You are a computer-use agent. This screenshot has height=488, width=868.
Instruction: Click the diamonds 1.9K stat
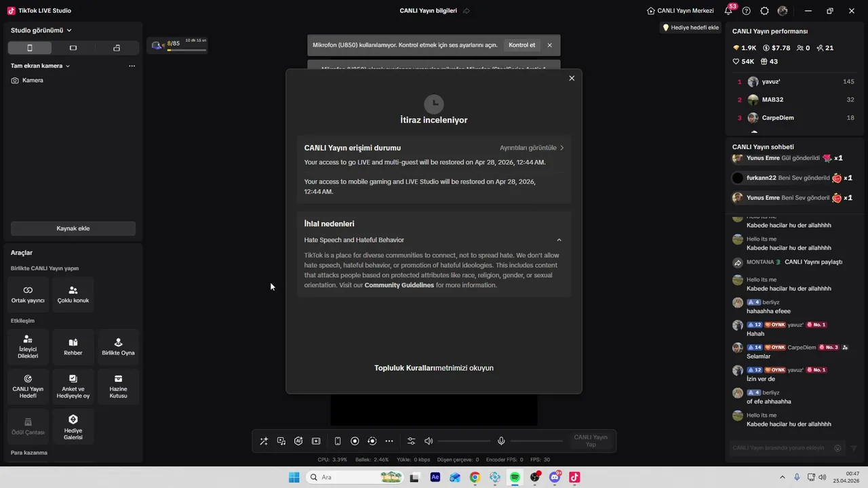click(745, 48)
